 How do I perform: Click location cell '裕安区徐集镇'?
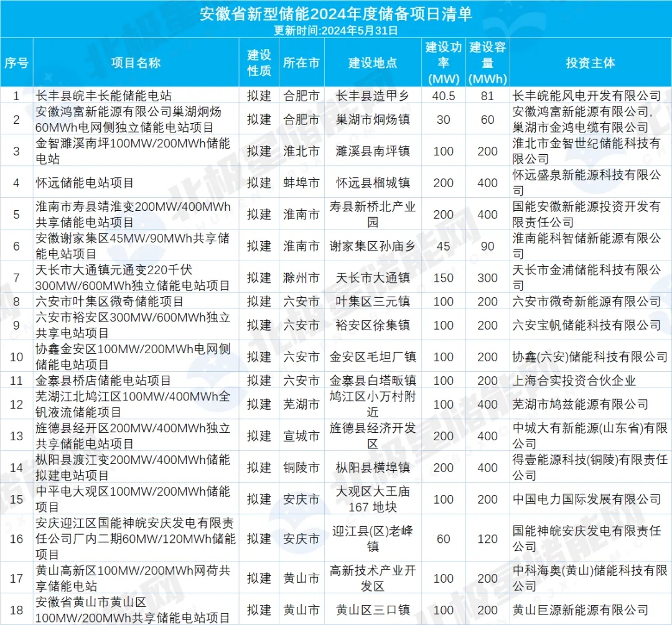coord(373,325)
